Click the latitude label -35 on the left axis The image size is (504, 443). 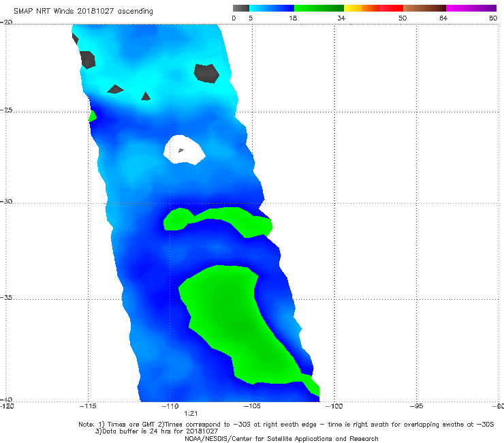(x=6, y=297)
